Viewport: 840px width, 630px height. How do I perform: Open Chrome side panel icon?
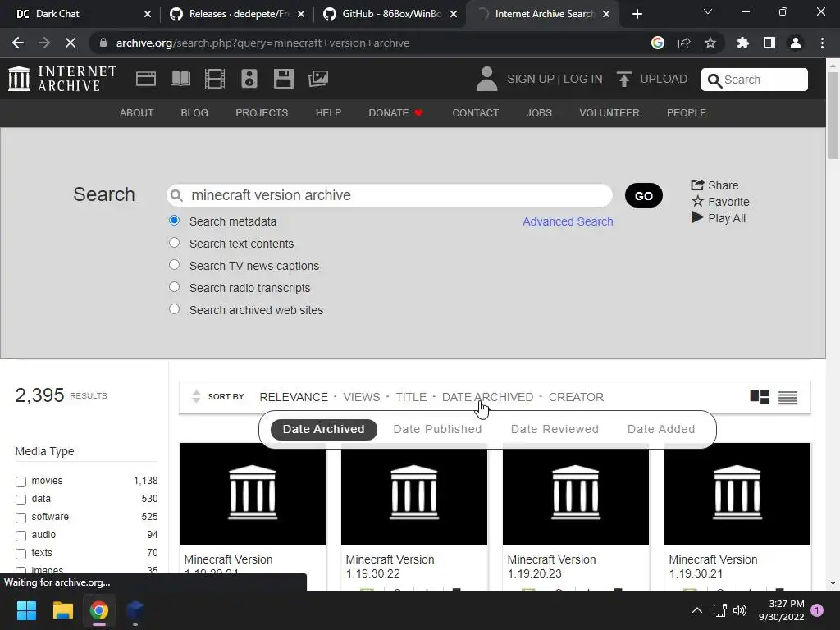tap(769, 43)
